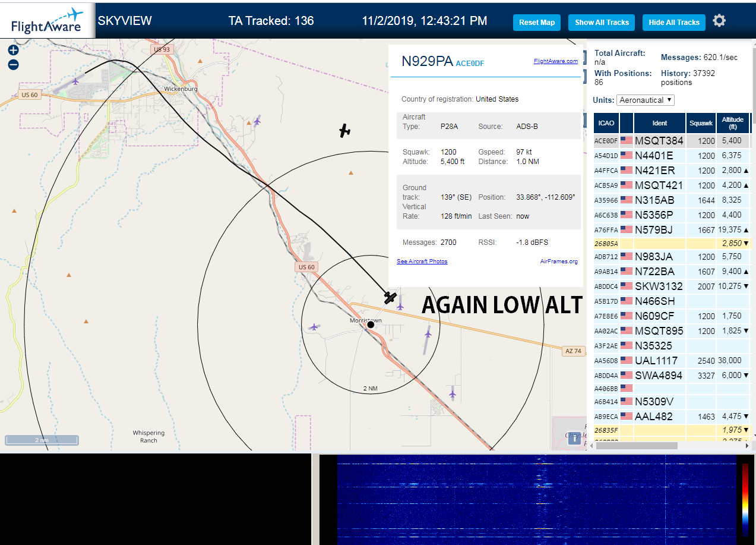756x545 pixels.
Task: Click the right arrow of the table's horizontal scrollbar
Action: [x=746, y=446]
